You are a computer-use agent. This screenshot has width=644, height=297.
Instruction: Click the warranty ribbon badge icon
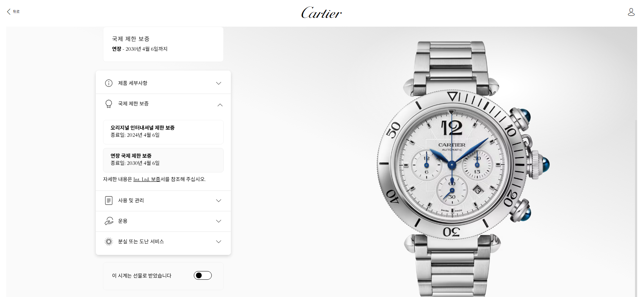[108, 104]
